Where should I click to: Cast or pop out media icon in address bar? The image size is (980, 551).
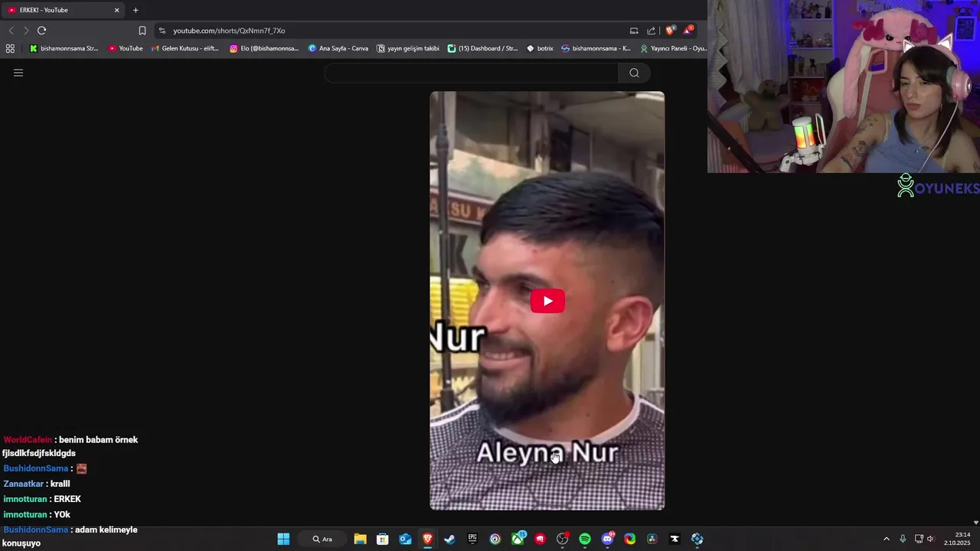tap(634, 31)
